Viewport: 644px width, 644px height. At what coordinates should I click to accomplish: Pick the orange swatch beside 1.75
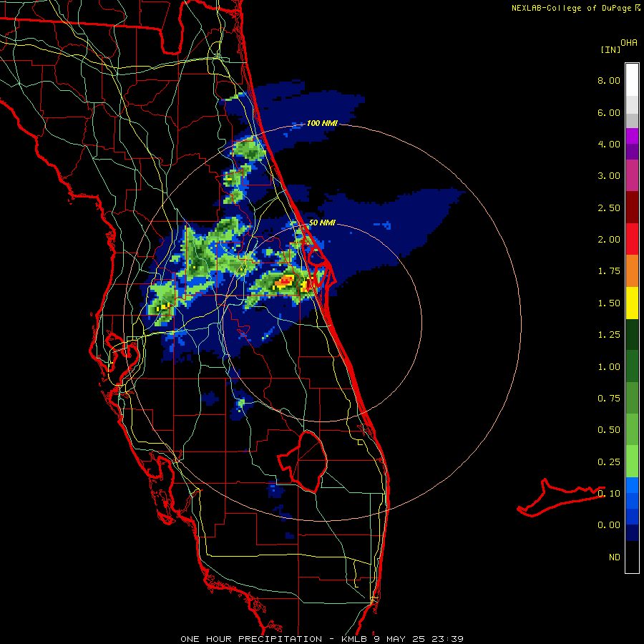(x=632, y=271)
